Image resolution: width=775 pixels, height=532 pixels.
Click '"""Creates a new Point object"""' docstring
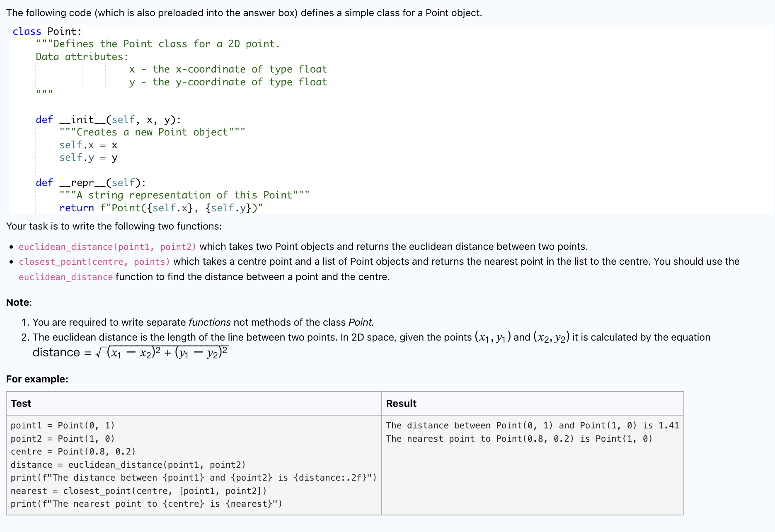click(x=152, y=132)
